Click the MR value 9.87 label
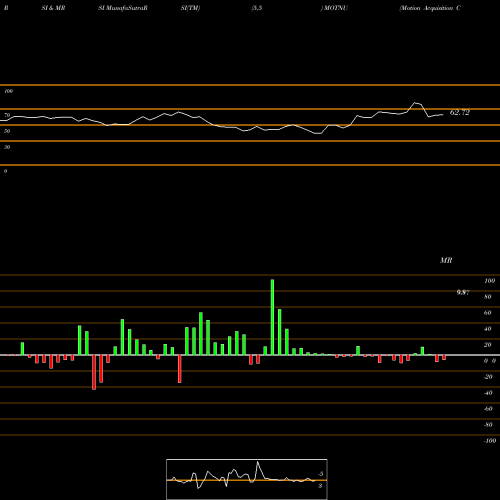The height and width of the screenshot is (500, 500). click(x=463, y=292)
